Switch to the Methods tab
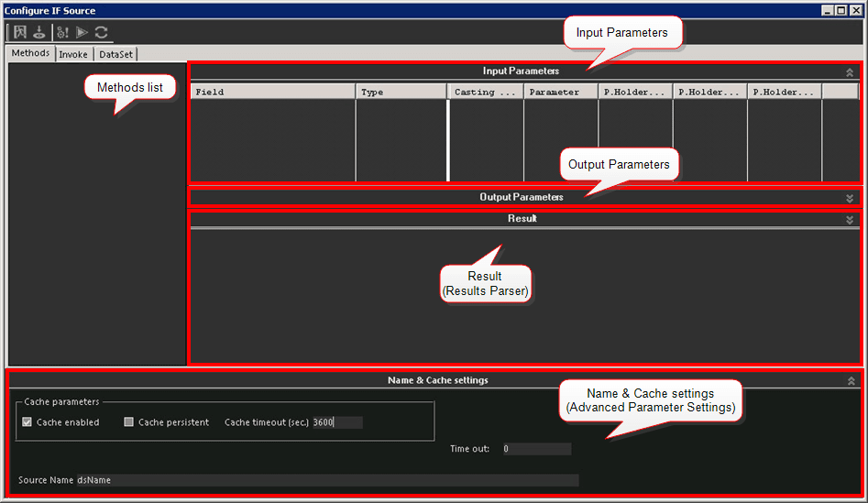Viewport: 868px width, 503px height. click(x=30, y=53)
